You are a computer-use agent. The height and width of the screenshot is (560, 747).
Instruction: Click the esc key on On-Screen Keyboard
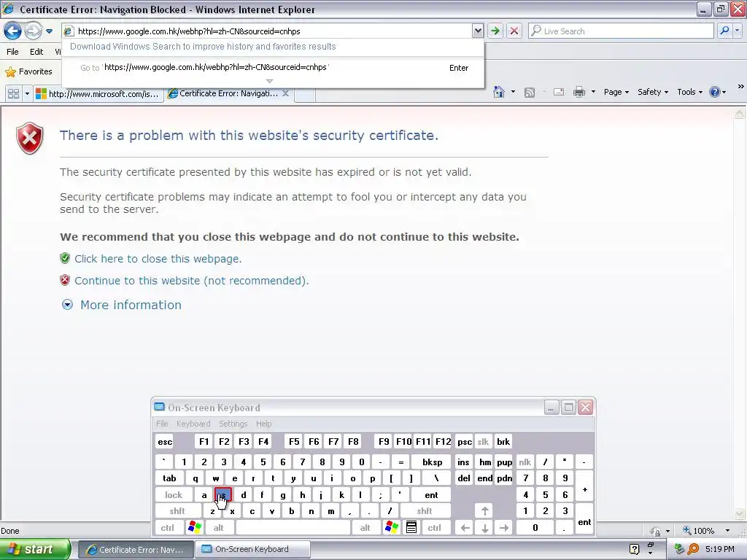point(165,442)
